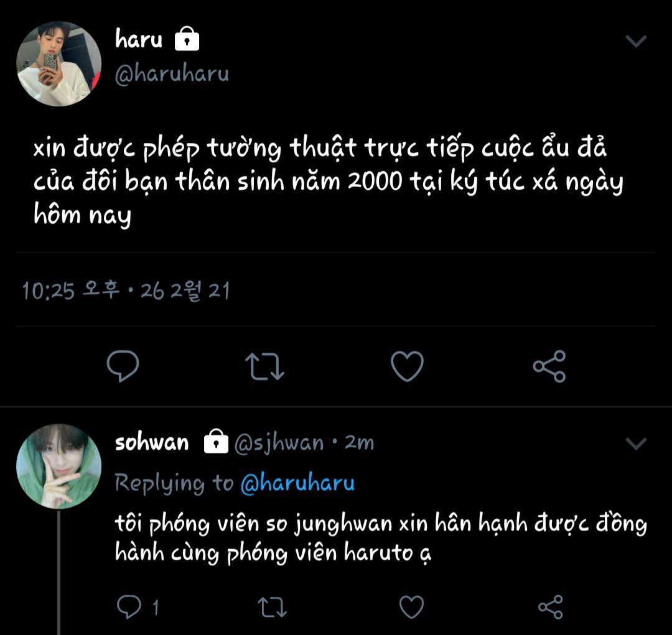Expand options chevron on sohwan's reply
The height and width of the screenshot is (635, 672).
pyautogui.click(x=636, y=443)
